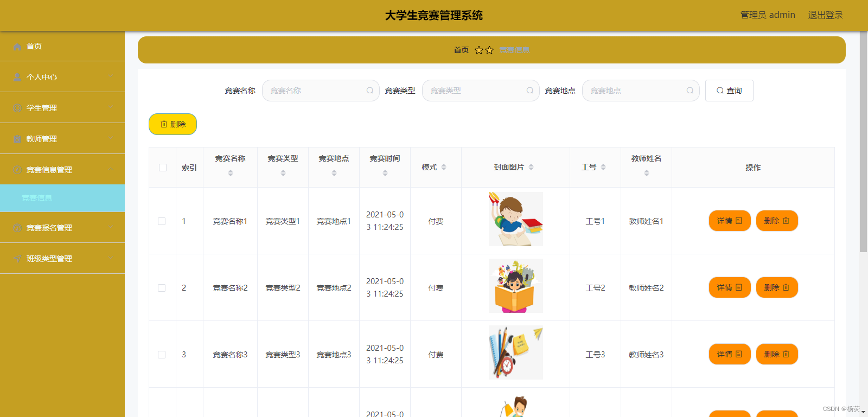Open 详情 for row 竞赛名称1
868x417 pixels.
coord(730,221)
